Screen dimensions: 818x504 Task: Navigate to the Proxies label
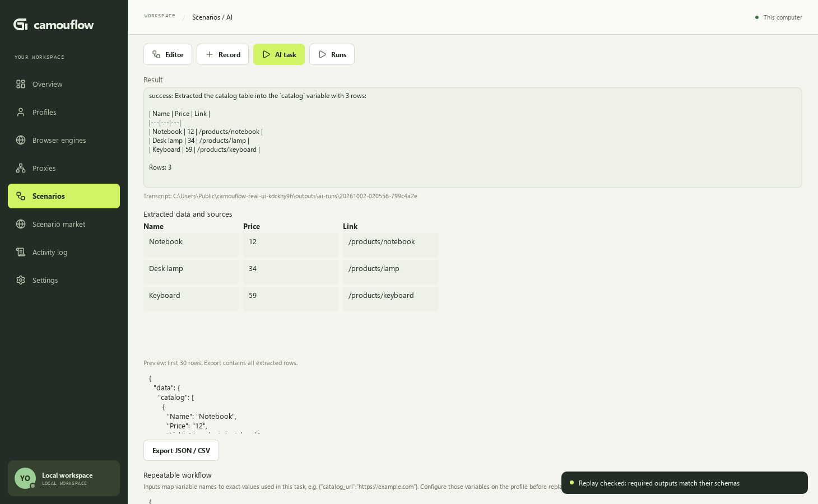[44, 169]
